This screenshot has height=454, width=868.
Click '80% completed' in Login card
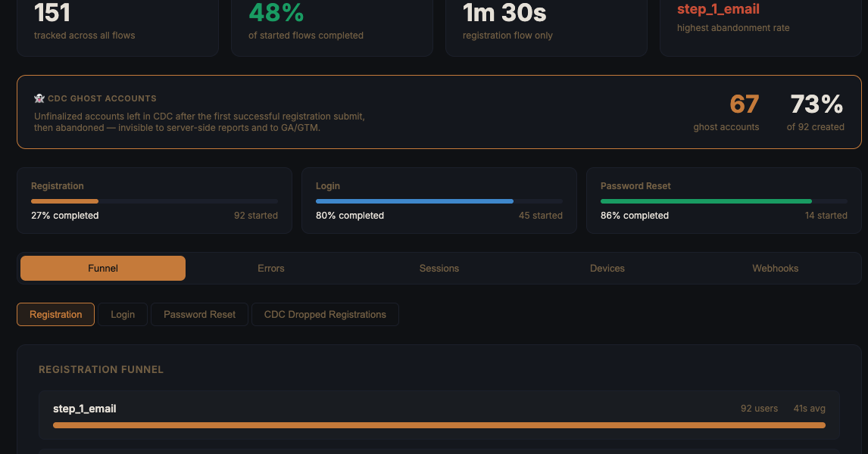(x=350, y=216)
